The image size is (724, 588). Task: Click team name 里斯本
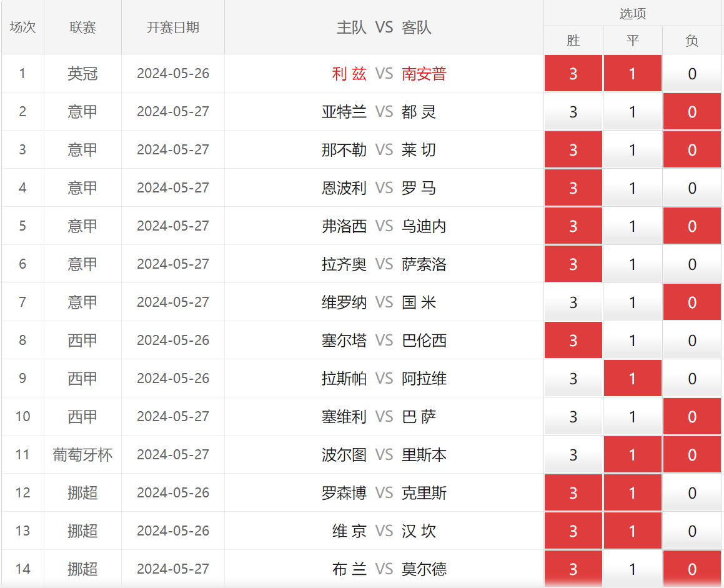[424, 454]
